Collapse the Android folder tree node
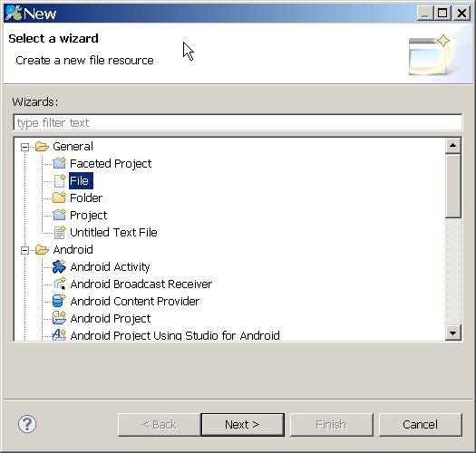 click(24, 250)
